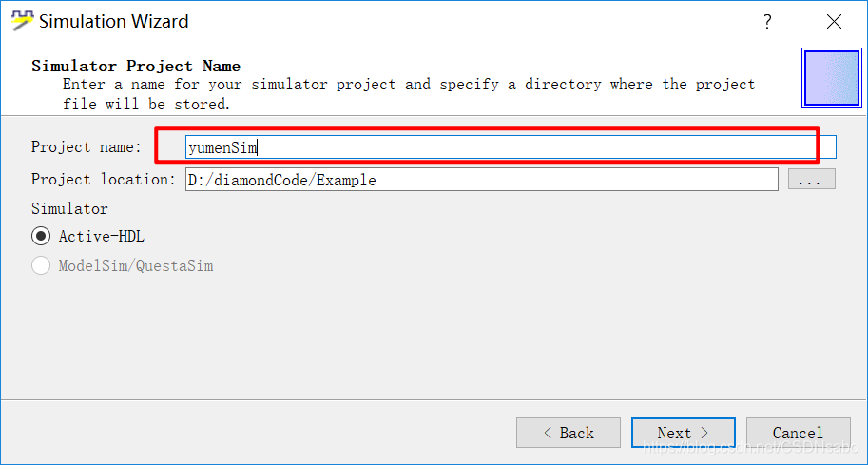Viewport: 868px width, 465px height.
Task: Select the ModelSim/QuestaSim radio button circle
Action: pos(41,265)
